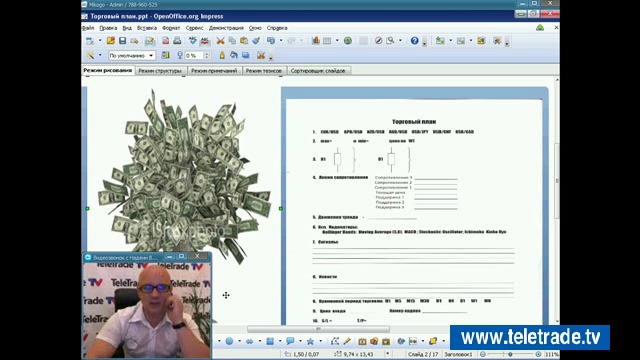640x360 pixels.
Task: Open the Undo history dropdown arrow
Action: [x=281, y=40]
